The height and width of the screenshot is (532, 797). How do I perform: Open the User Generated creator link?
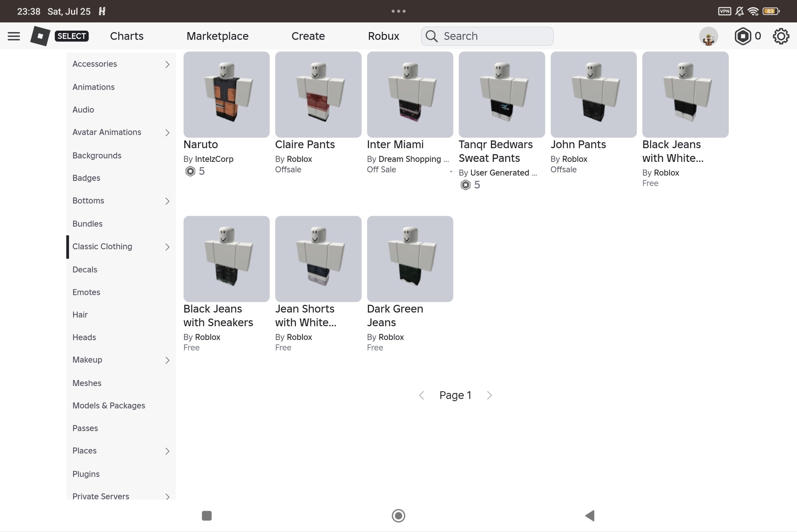pos(503,173)
